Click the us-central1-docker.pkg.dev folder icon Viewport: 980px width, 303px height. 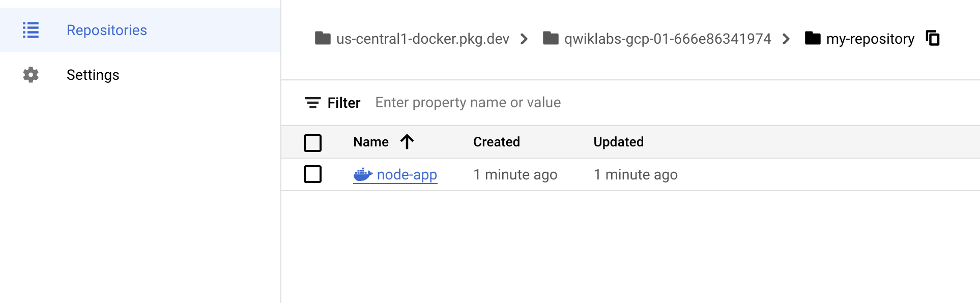click(x=323, y=38)
